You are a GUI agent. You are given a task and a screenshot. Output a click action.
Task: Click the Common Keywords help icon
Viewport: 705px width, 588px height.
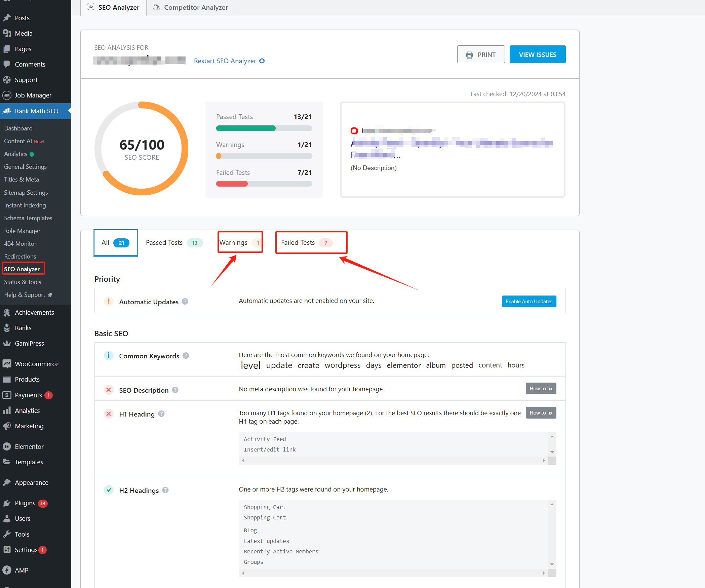tap(186, 355)
